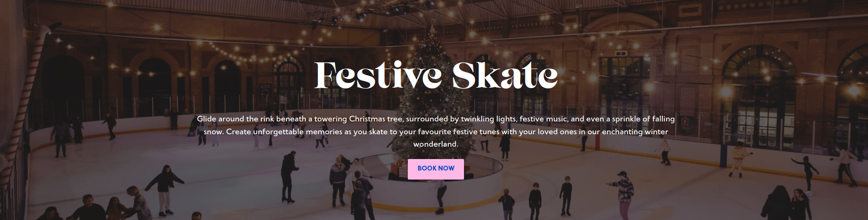Click the description line starting 'snow. Create unforgettable'
This screenshot has height=220, width=868.
point(435,131)
